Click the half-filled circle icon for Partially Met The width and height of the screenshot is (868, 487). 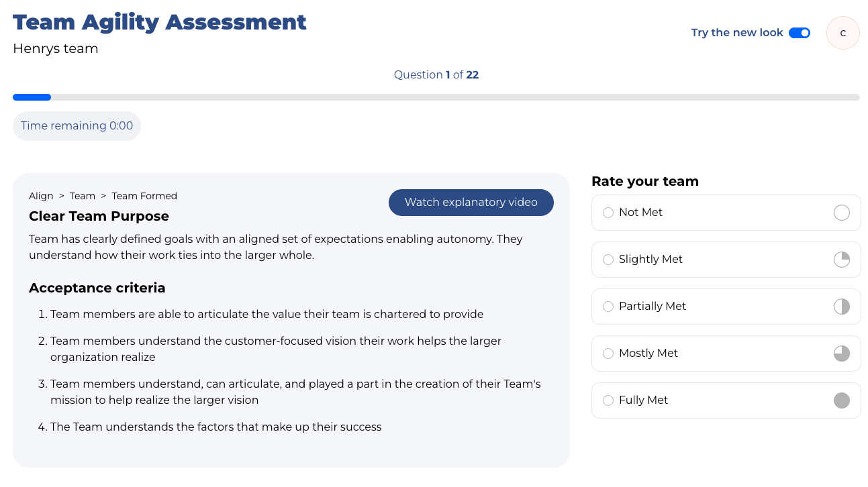(841, 307)
